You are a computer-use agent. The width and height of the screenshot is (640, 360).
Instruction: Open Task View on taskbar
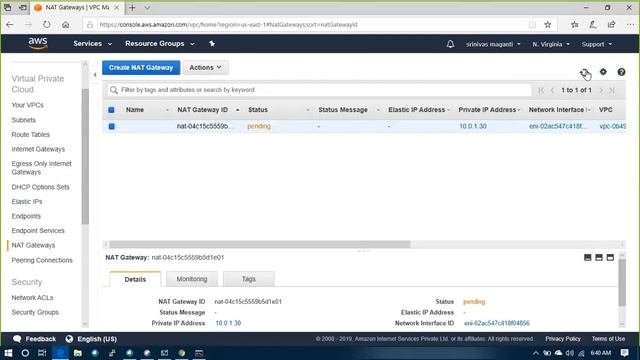pos(42,353)
